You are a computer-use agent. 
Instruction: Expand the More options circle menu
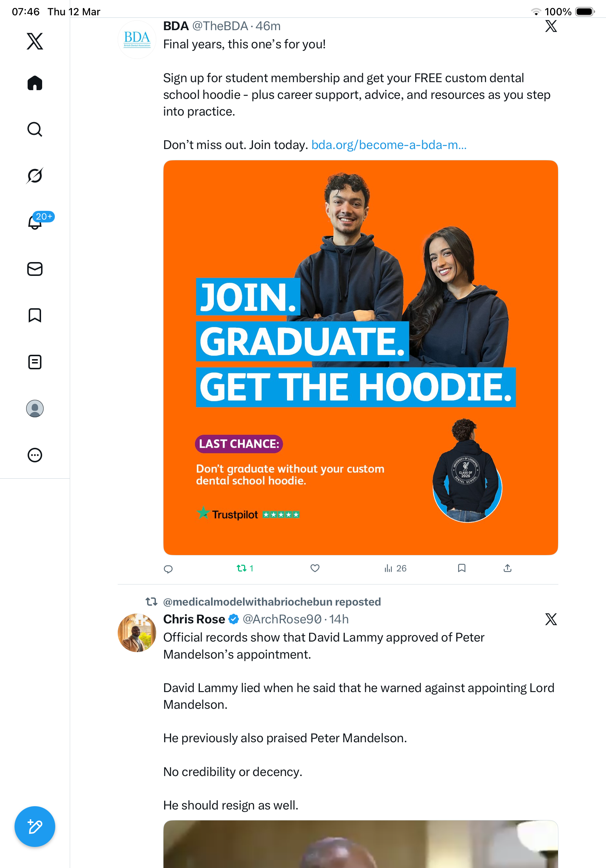click(35, 455)
